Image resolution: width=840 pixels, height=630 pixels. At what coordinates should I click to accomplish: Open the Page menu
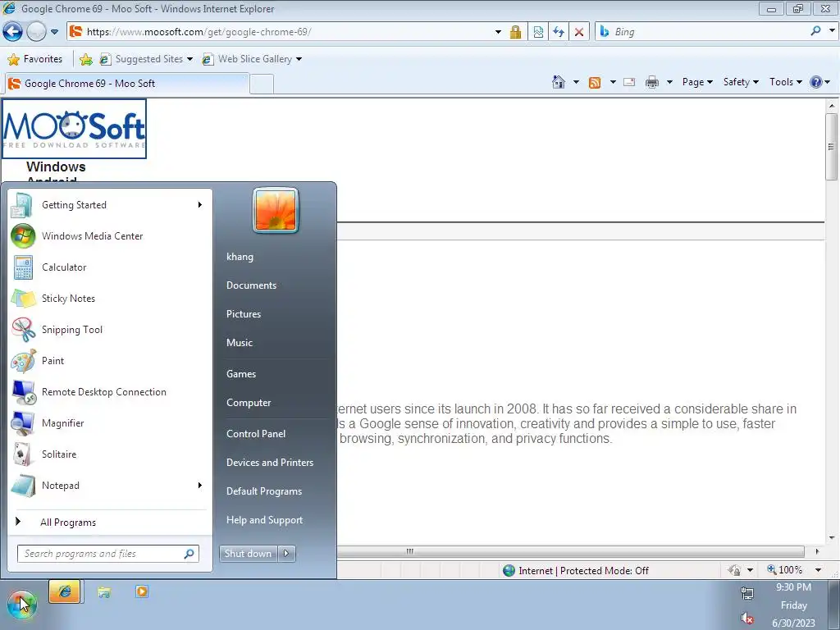click(x=697, y=82)
